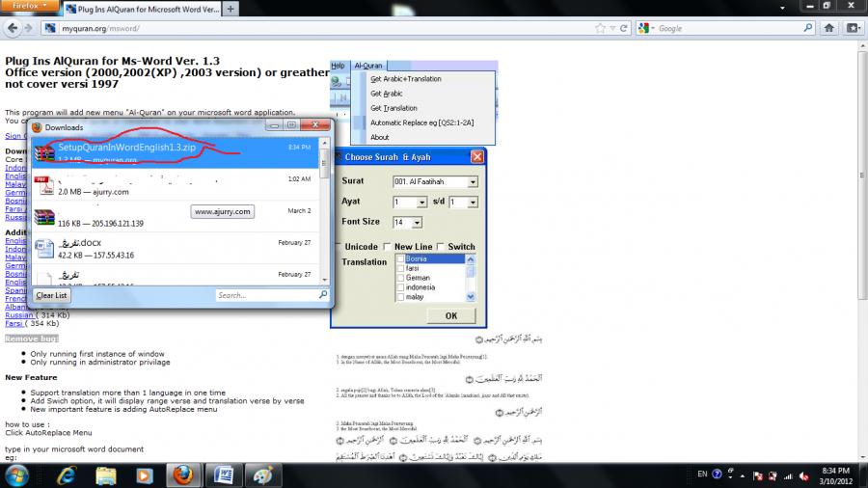The image size is (868, 488).
Task: Open Windows Media Player from taskbar
Action: click(143, 474)
